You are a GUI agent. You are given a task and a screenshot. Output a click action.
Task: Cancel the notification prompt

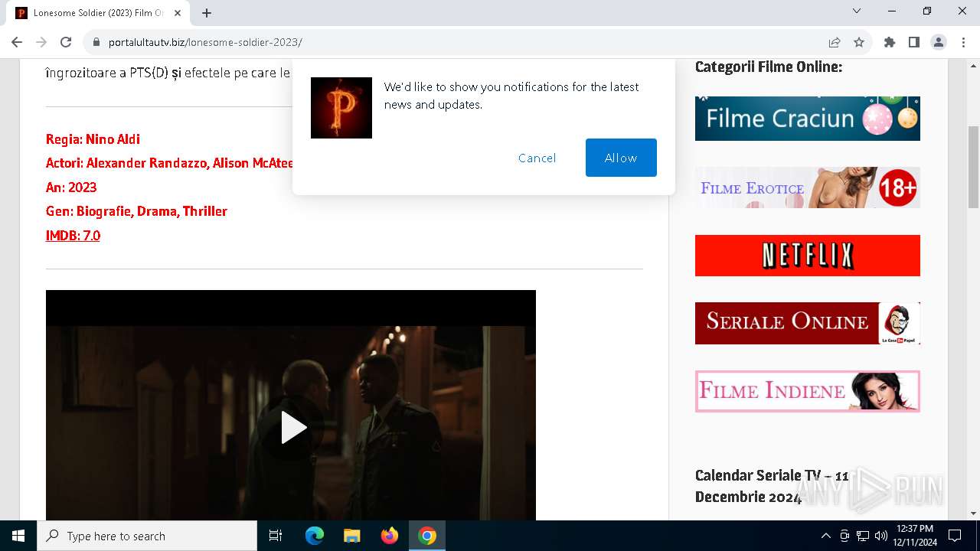tap(537, 158)
